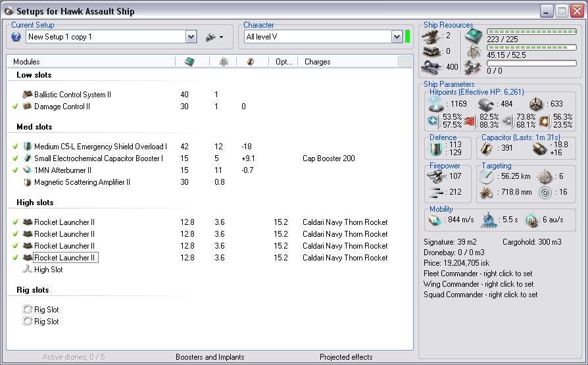Click the structure hitpoints icon showing 633
588x365 pixels.
point(536,104)
